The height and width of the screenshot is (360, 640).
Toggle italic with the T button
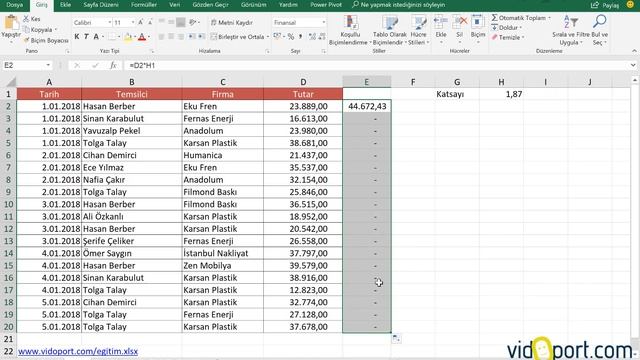[86, 37]
